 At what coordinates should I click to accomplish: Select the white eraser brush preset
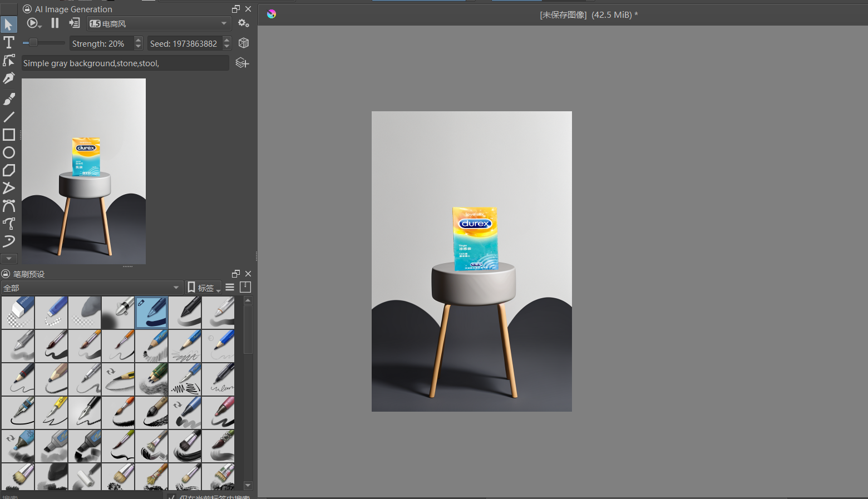click(18, 312)
